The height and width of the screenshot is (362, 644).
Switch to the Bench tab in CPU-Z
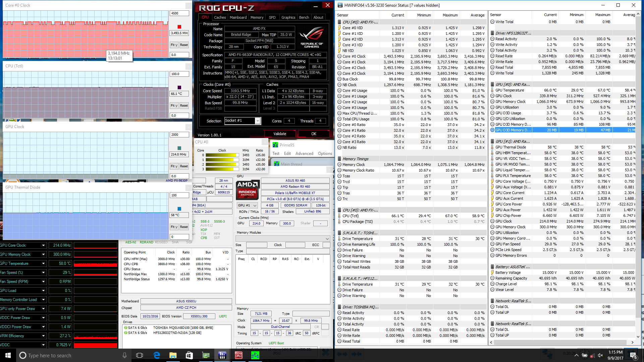[304, 17]
